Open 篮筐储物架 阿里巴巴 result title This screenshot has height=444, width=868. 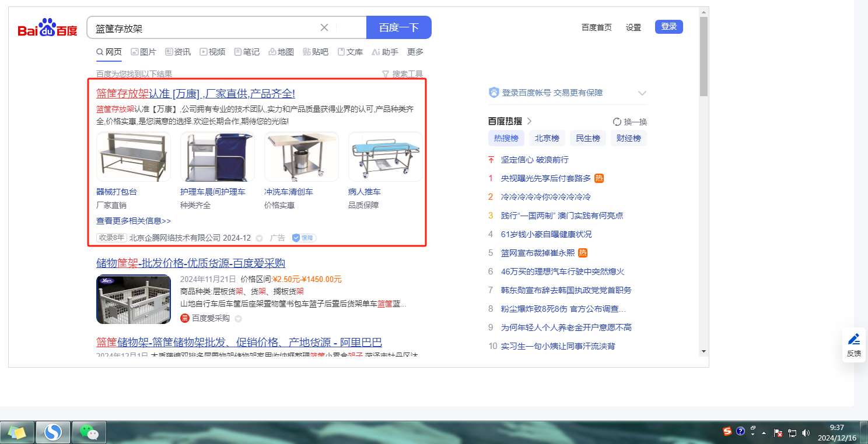click(239, 342)
